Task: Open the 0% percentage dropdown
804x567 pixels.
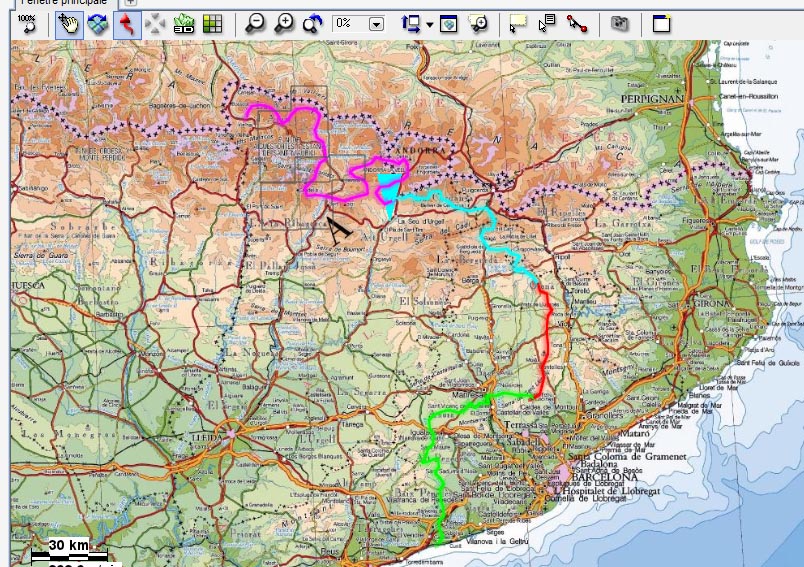Action: (377, 24)
